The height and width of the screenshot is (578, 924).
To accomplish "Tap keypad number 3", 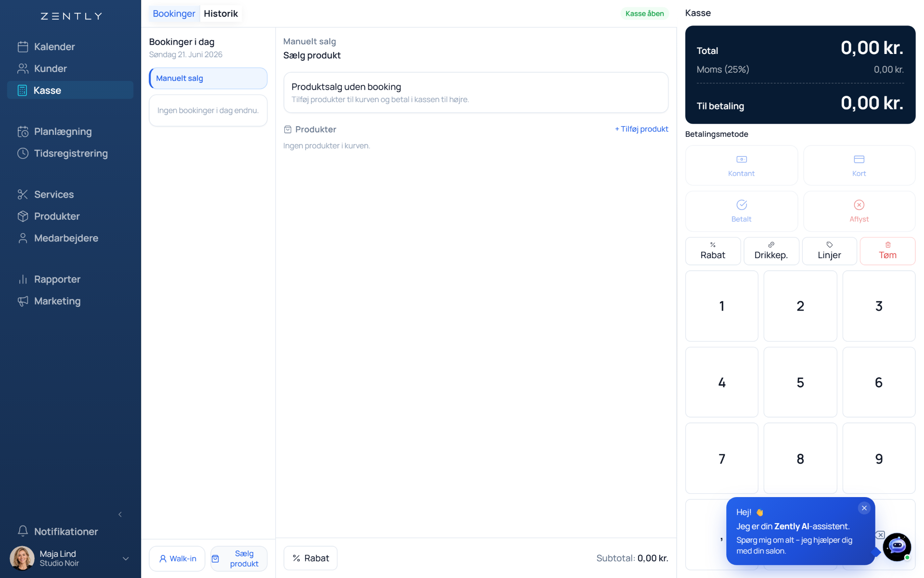I will 879,306.
